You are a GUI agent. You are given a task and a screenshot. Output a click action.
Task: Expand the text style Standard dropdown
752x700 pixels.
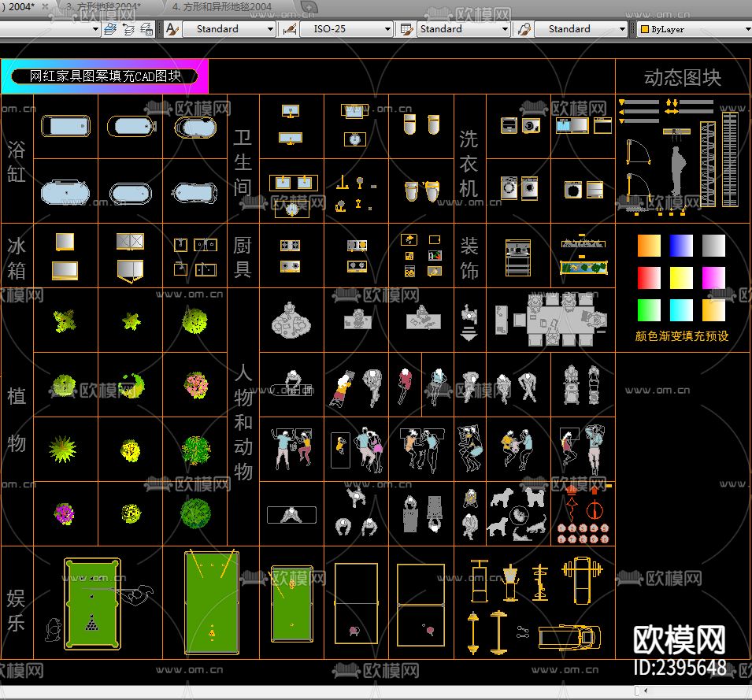(270, 29)
